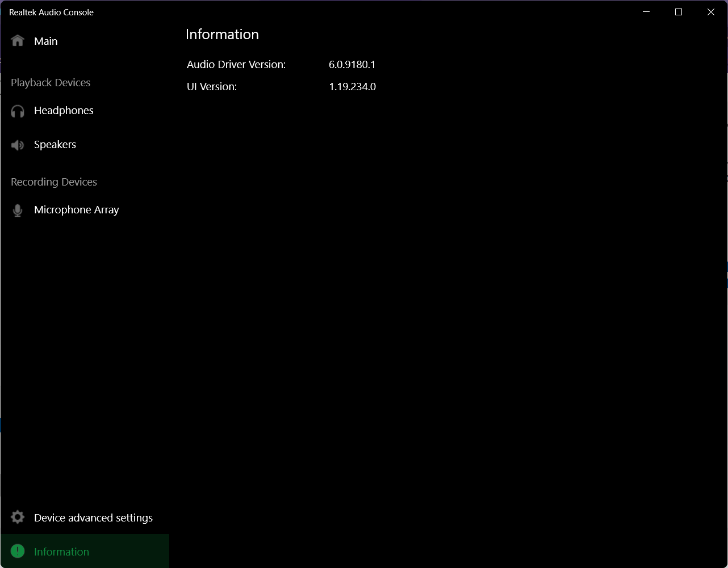The width and height of the screenshot is (728, 568).
Task: Click the speaker icon in sidebar
Action: pyautogui.click(x=18, y=145)
